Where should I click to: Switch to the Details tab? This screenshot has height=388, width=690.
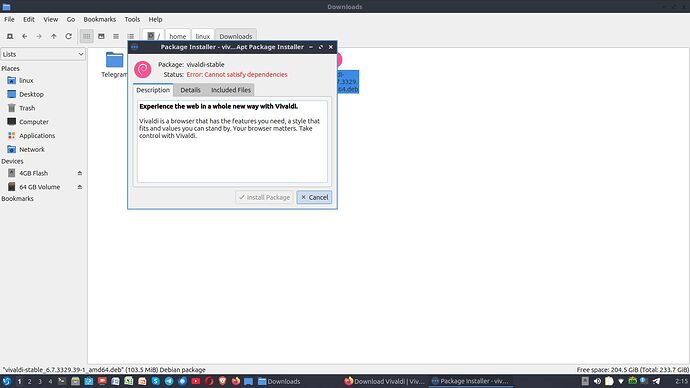pyautogui.click(x=190, y=90)
